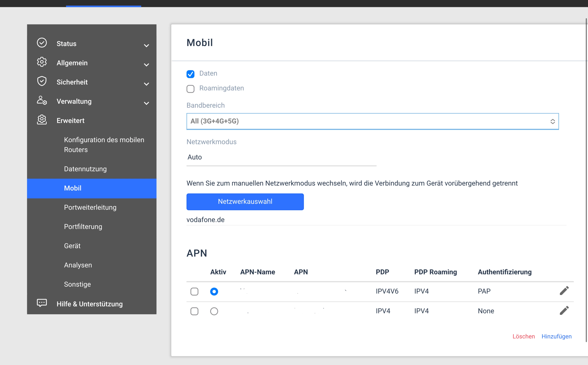Open the Bandbereich dropdown
The image size is (588, 365).
tap(372, 121)
